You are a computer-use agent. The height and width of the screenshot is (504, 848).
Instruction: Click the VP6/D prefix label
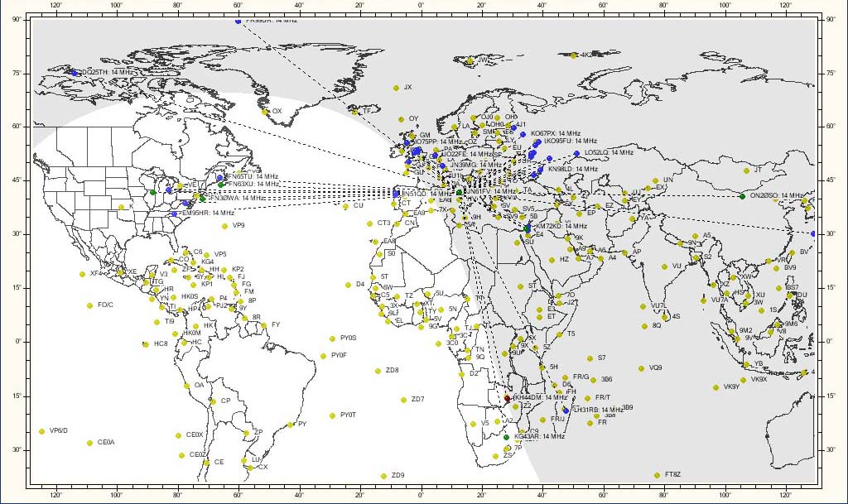(59, 430)
